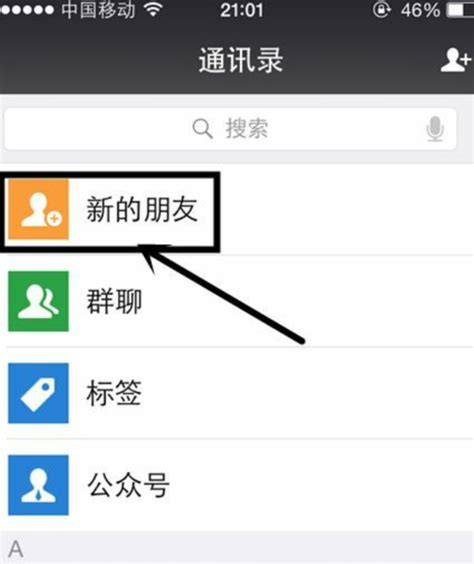This screenshot has width=474, height=564.
Task: Open 标签 list entry
Action: (237, 393)
